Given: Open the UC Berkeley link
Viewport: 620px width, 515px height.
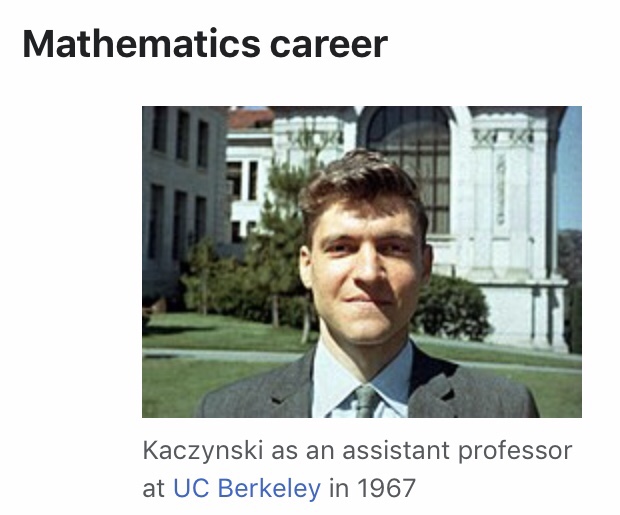Looking at the screenshot, I should (247, 489).
